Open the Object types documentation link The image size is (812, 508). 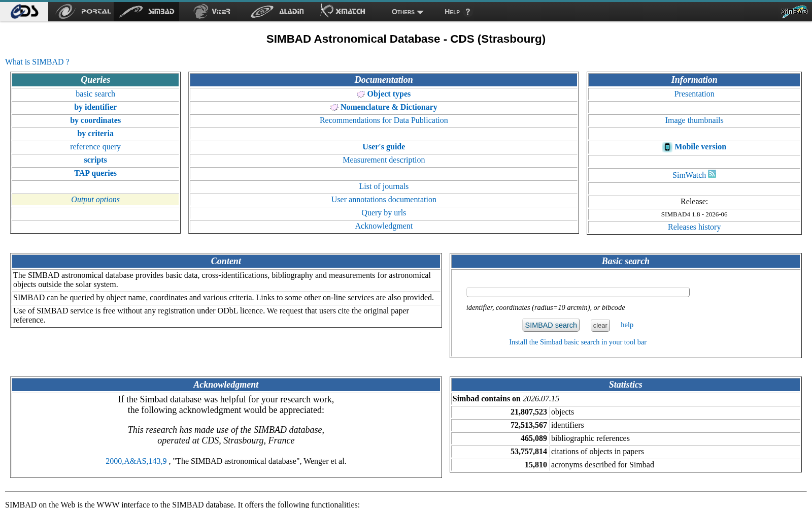[x=389, y=94]
